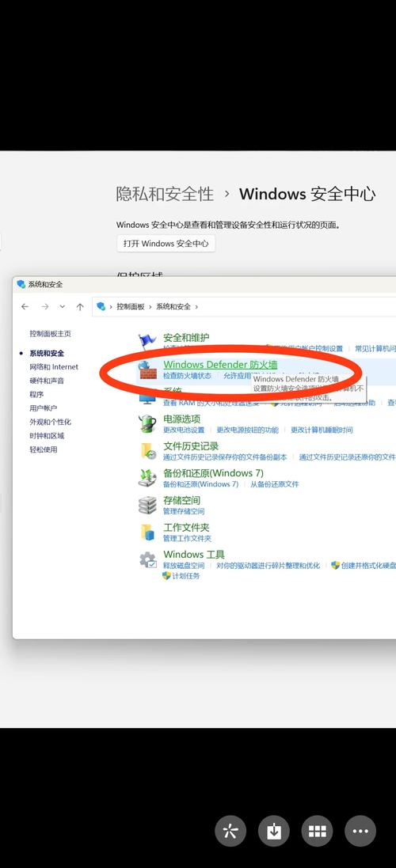Click the 计划任务 link

(x=186, y=576)
